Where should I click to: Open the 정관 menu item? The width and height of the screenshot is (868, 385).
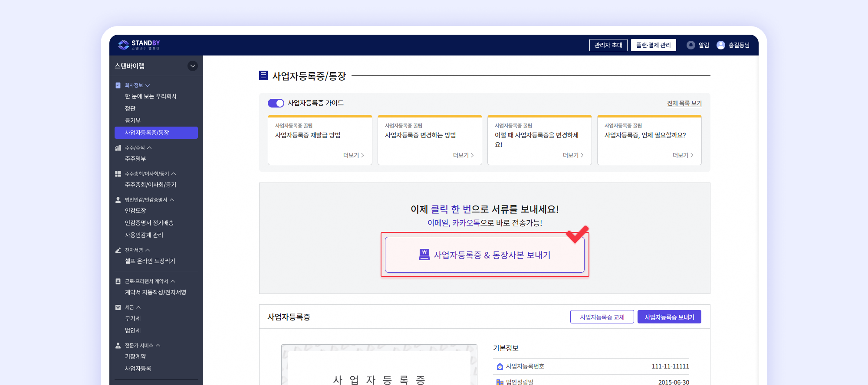130,108
